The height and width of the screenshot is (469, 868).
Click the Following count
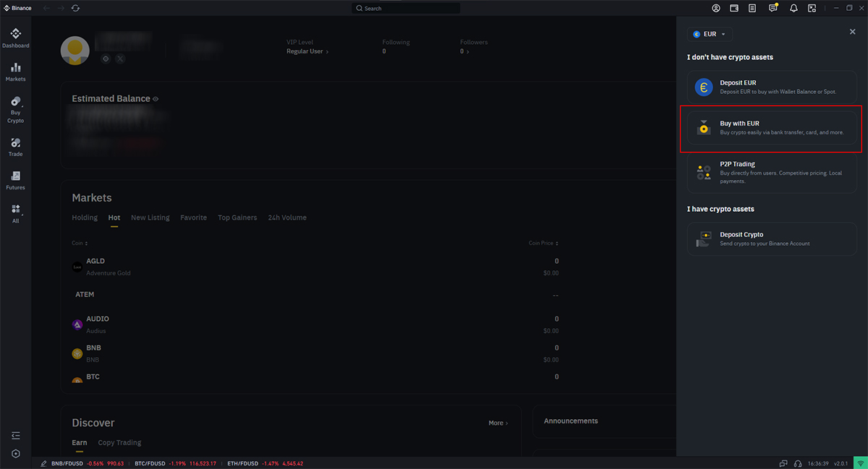[384, 51]
